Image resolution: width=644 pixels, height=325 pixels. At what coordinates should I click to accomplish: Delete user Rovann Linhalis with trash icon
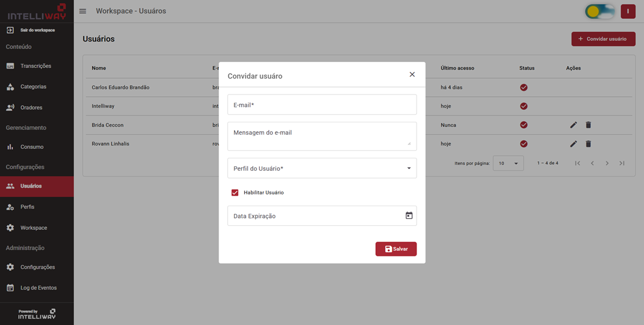588,144
